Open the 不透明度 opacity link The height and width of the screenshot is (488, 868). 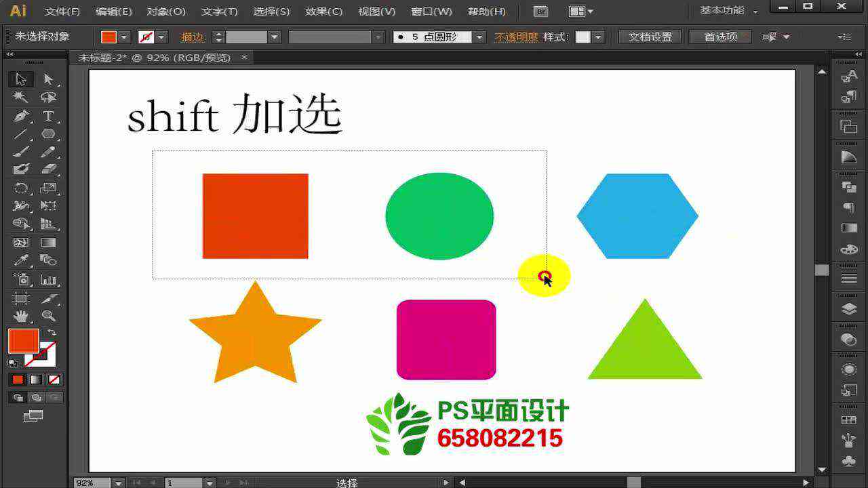(x=516, y=37)
